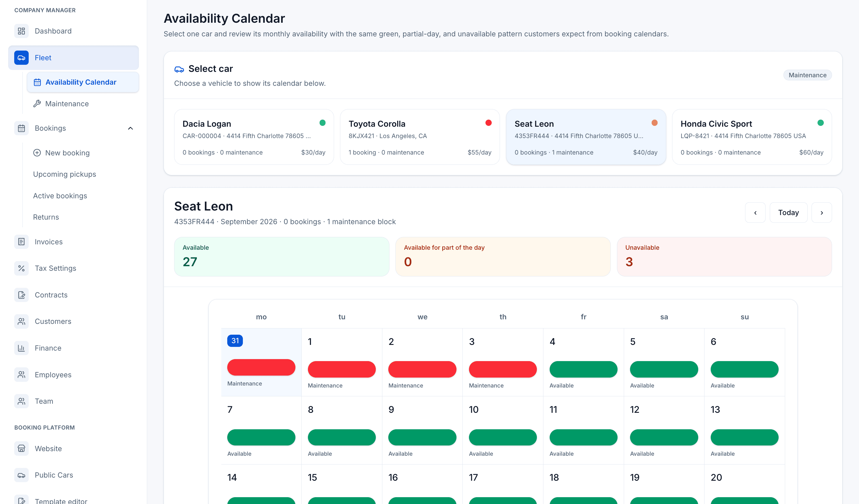This screenshot has height=504, width=859.
Task: Select the Toyota Corolla car card
Action: (420, 137)
